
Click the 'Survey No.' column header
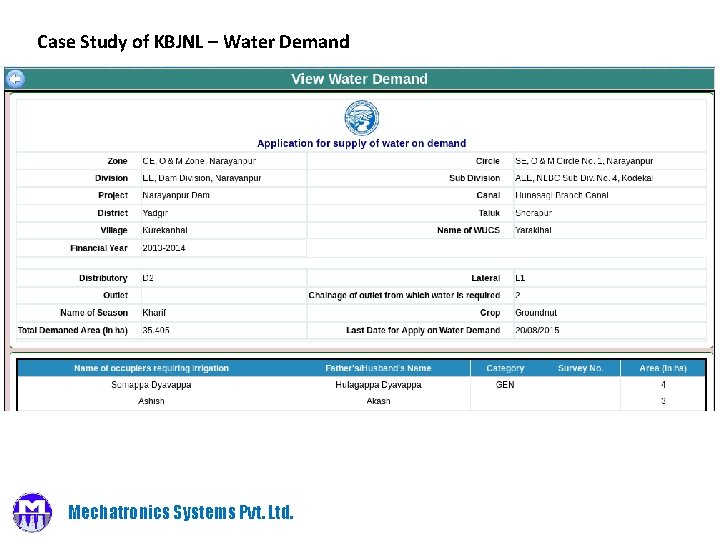(x=580, y=368)
